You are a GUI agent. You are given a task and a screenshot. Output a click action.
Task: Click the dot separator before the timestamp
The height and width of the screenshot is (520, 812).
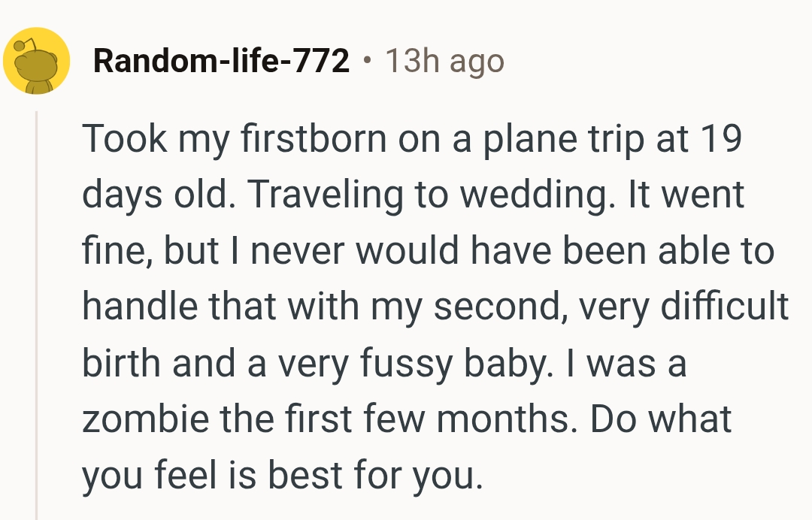[367, 60]
